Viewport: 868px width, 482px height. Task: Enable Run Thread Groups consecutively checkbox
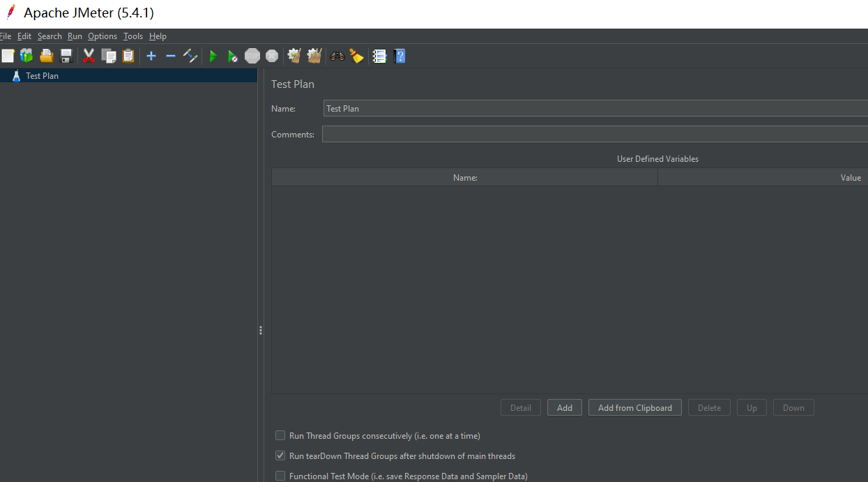click(x=280, y=435)
